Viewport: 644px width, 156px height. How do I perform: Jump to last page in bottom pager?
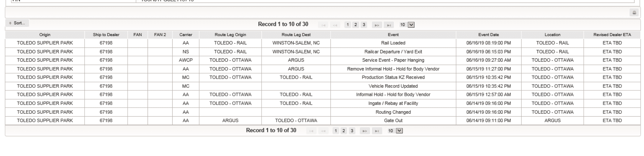(377, 131)
